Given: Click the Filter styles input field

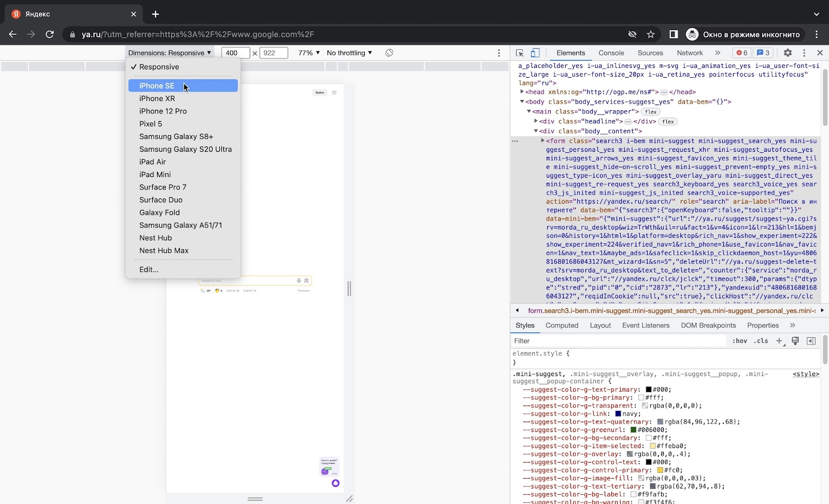Looking at the screenshot, I should pos(619,341).
